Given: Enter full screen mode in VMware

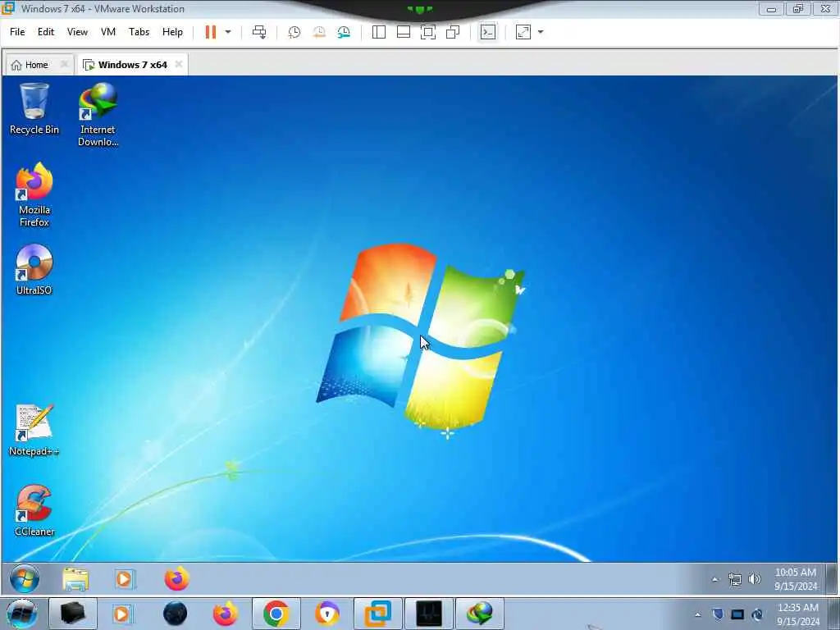Looking at the screenshot, I should point(428,32).
